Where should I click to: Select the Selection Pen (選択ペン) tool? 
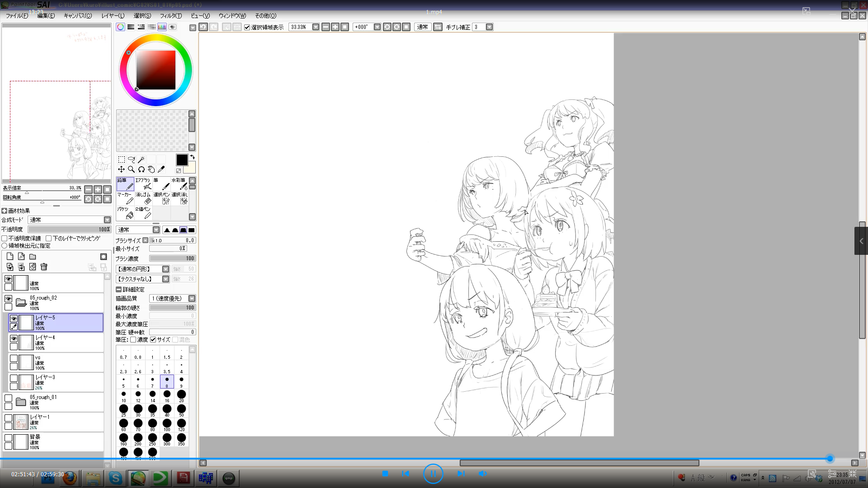(161, 198)
